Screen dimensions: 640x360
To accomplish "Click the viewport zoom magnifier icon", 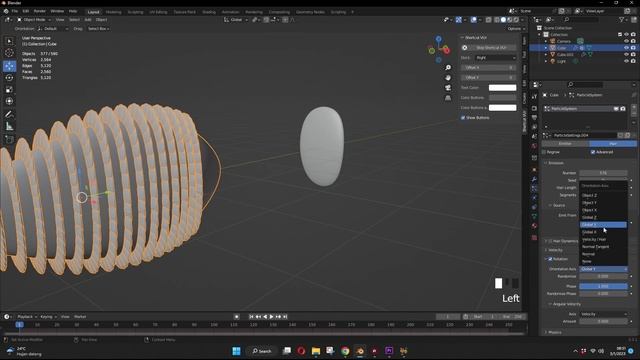I will 448,68.
